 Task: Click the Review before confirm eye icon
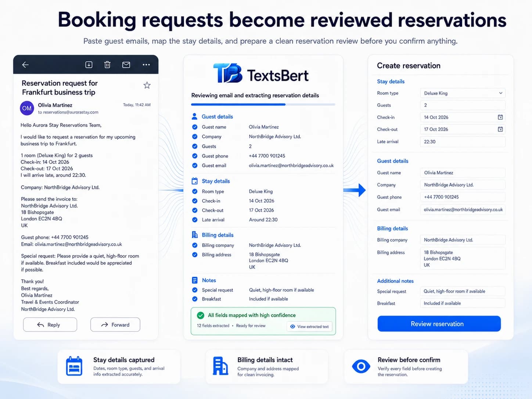(x=361, y=366)
